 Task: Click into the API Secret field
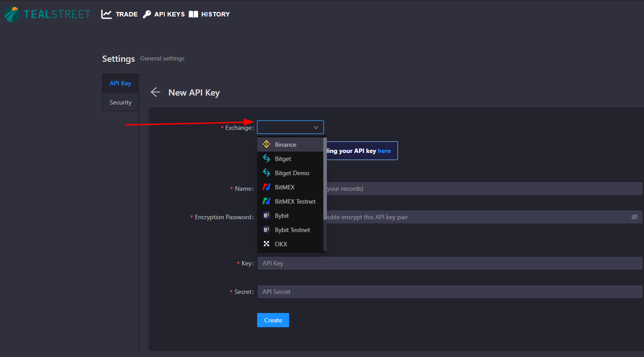(450, 292)
